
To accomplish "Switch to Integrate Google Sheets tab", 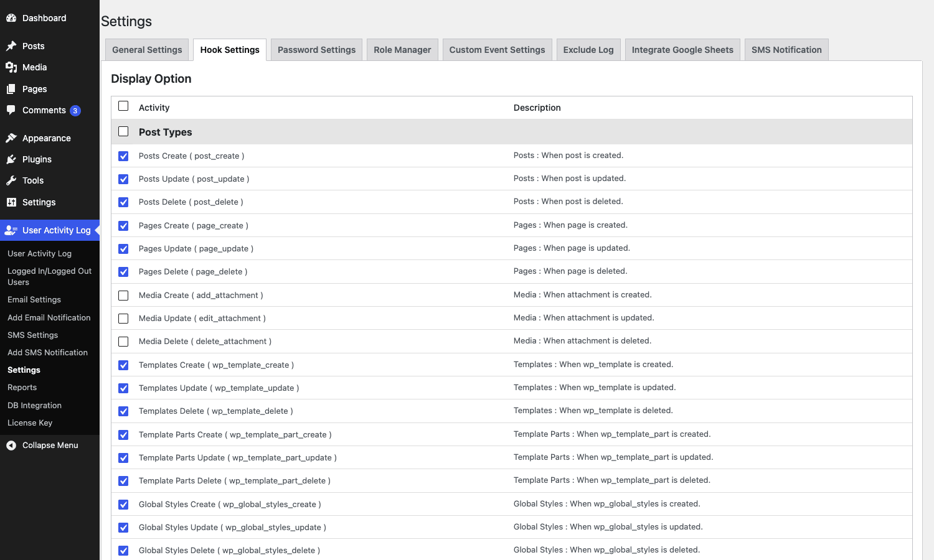I will pos(682,50).
